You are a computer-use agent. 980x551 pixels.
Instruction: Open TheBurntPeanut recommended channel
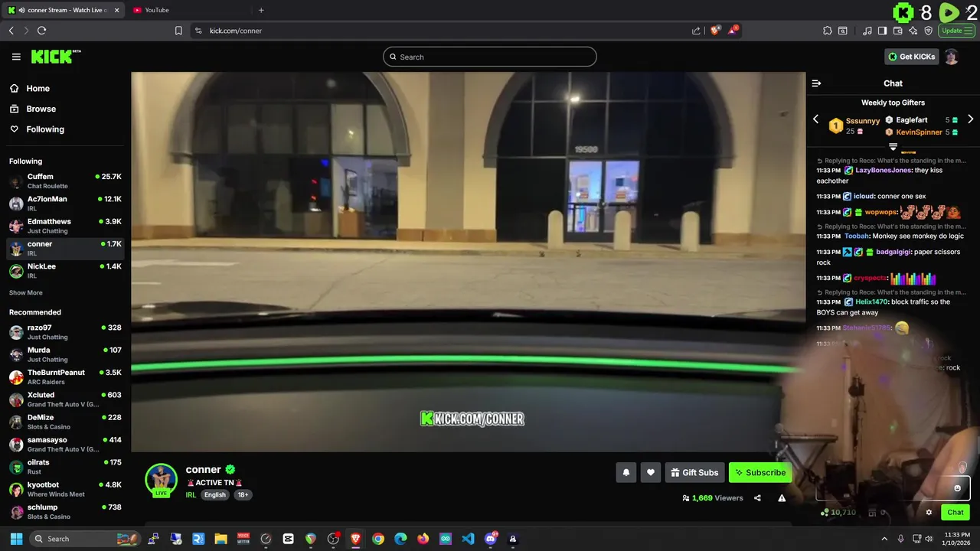coord(65,377)
